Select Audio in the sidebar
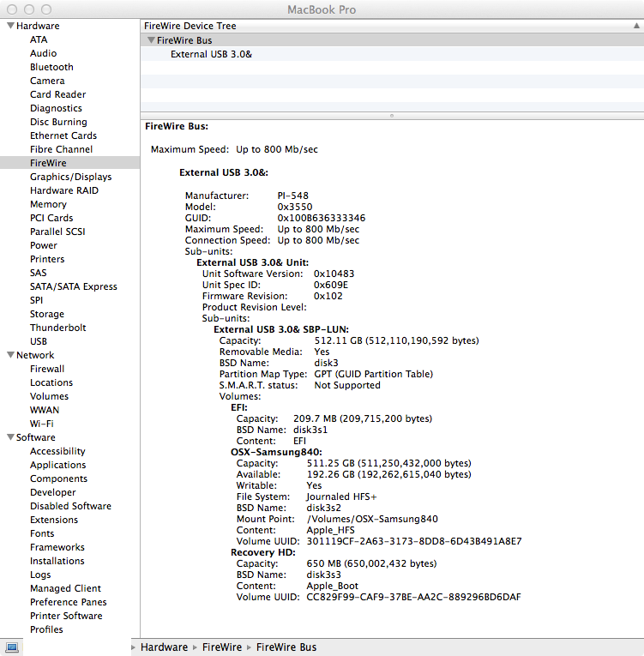This screenshot has height=656, width=644. click(43, 53)
